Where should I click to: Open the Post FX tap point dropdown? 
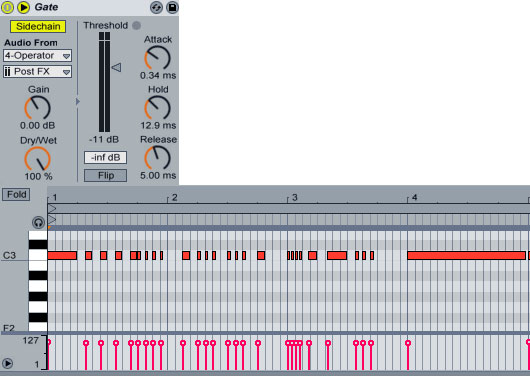tap(37, 72)
